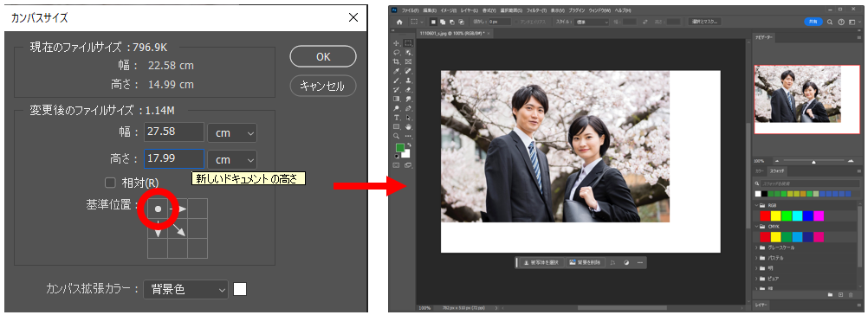Open the ファイル(F) menu

tap(411, 10)
